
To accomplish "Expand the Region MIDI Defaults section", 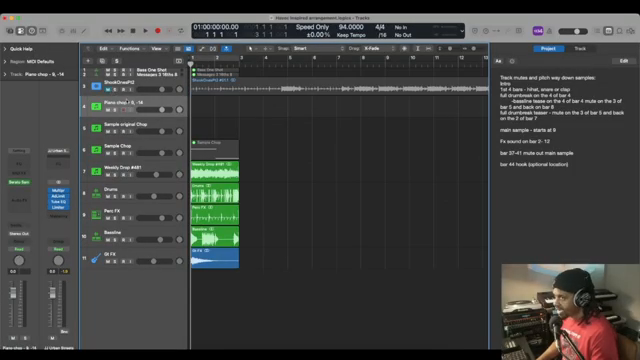I will point(5,62).
